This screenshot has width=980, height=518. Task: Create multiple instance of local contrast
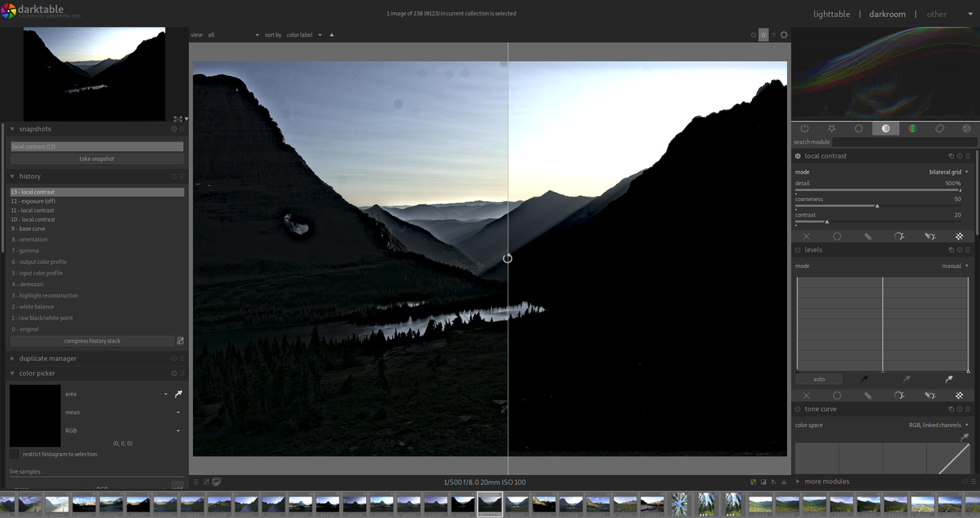click(952, 156)
